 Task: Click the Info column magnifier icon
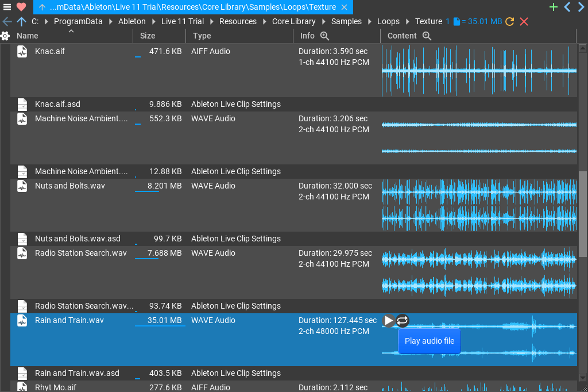pos(324,36)
